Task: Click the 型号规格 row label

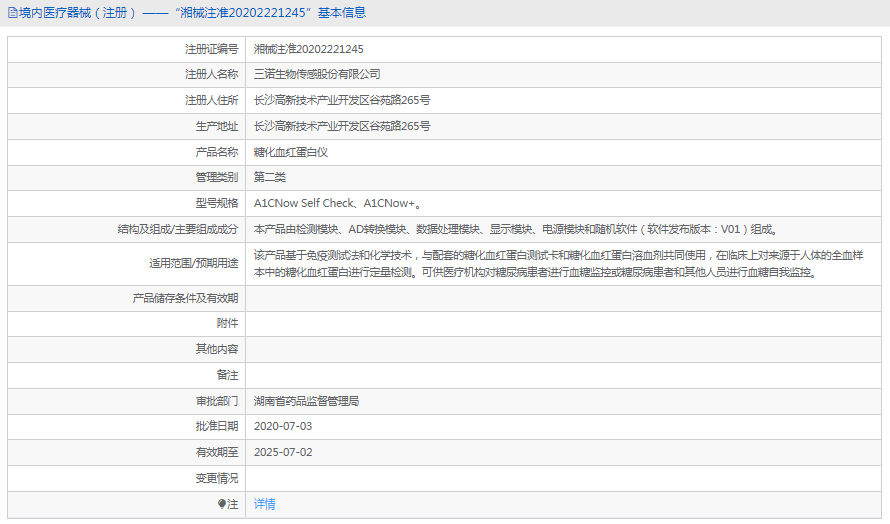Action: (x=217, y=203)
